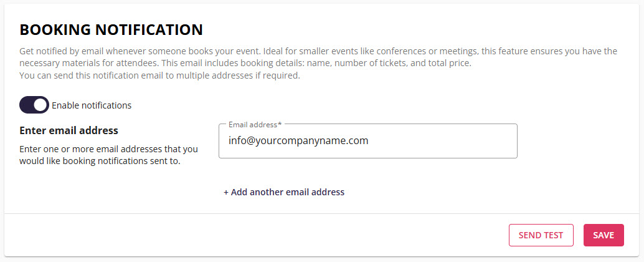This screenshot has height=262, width=644.
Task: Click the asterisk on the Email address label
Action: 280,124
